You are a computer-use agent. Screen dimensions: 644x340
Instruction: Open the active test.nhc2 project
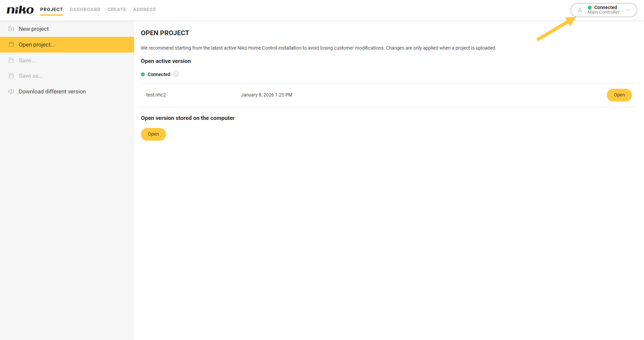pos(619,95)
